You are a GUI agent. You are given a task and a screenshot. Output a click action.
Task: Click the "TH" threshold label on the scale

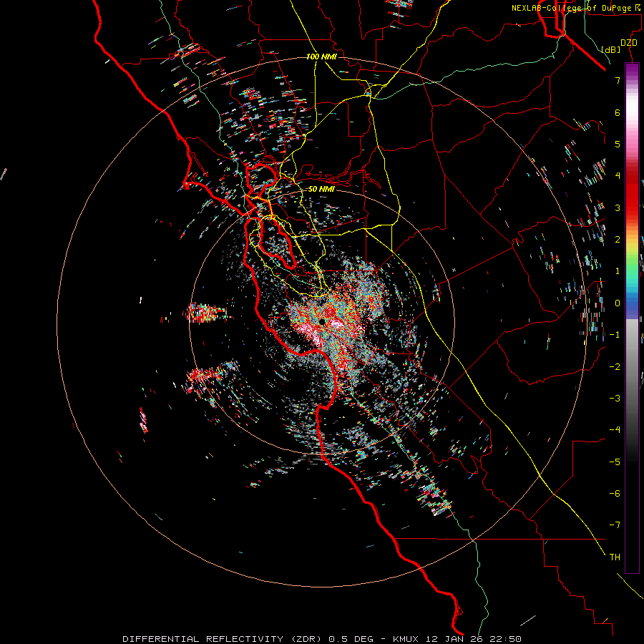tap(615, 557)
